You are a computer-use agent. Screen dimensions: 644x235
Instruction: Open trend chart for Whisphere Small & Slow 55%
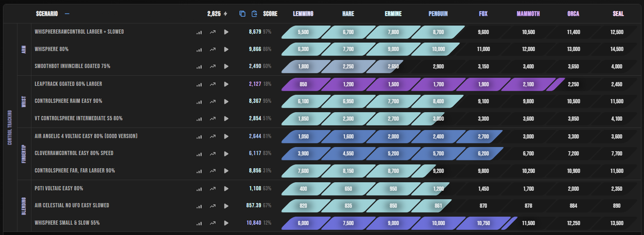pos(213,223)
